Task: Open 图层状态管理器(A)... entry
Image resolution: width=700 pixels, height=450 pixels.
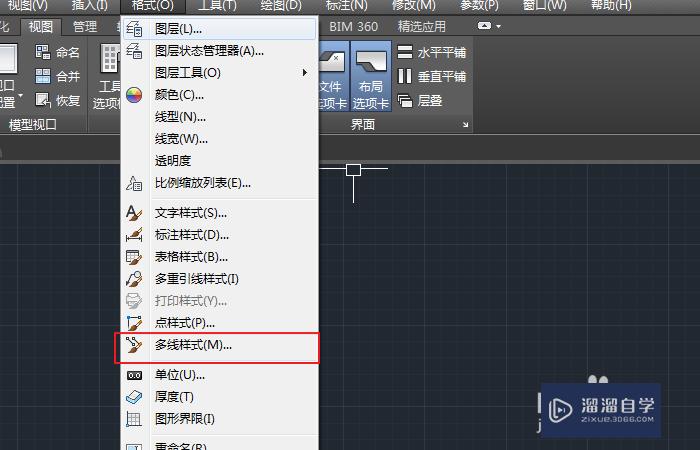Action: [219, 51]
